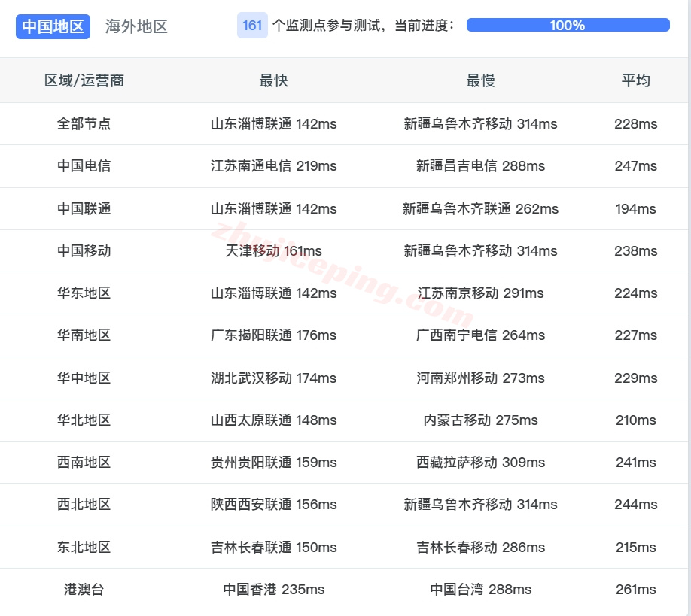
Task: Click the 247ms average for 中国电信
Action: pos(635,166)
